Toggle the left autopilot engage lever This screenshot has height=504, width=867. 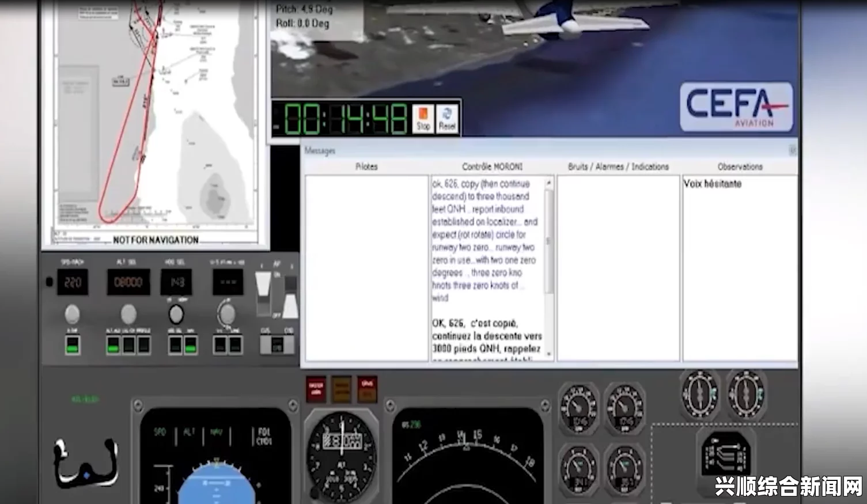click(x=263, y=294)
